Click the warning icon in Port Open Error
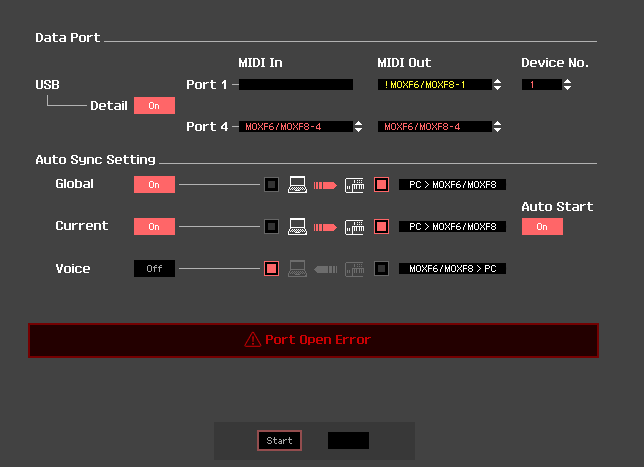This screenshot has width=644, height=467. [253, 340]
